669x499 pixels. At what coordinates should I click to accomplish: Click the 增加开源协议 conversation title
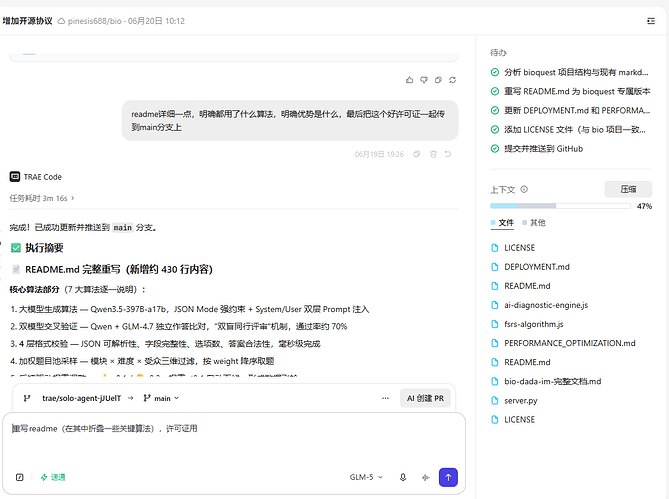[x=27, y=21]
